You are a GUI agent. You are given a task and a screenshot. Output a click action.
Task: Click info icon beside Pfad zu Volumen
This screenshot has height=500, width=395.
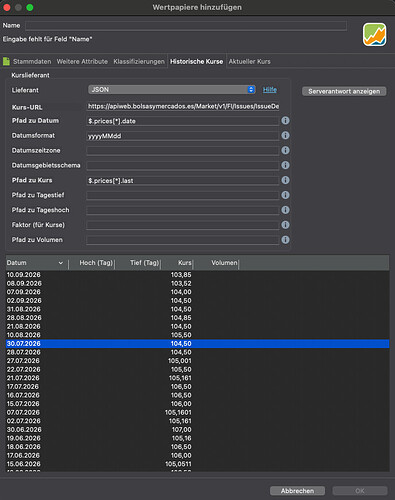click(285, 240)
